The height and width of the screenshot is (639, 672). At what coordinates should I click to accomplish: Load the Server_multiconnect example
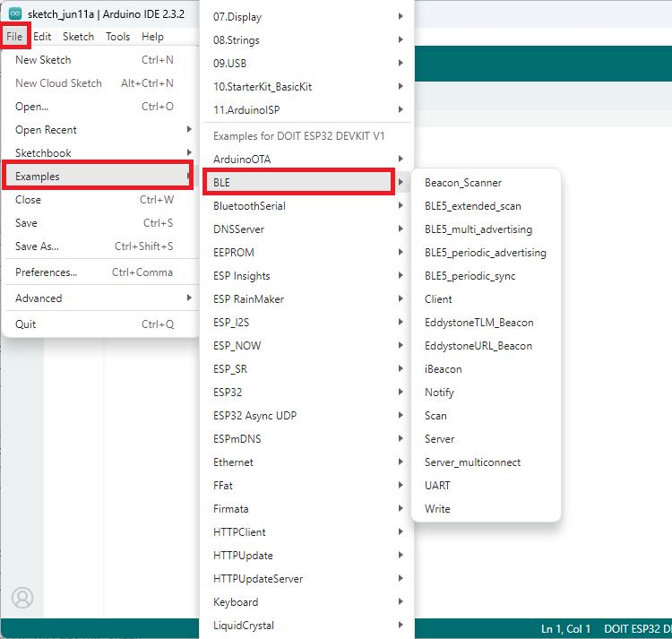[x=486, y=462]
